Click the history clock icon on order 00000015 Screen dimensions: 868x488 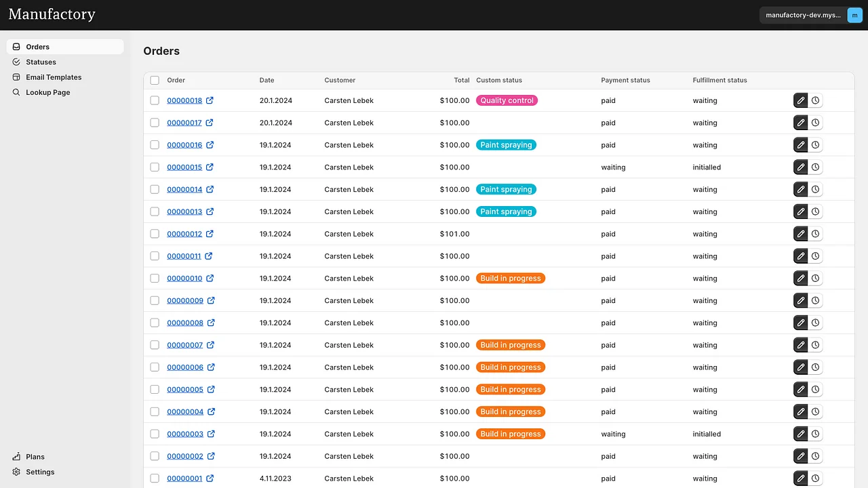coord(815,167)
